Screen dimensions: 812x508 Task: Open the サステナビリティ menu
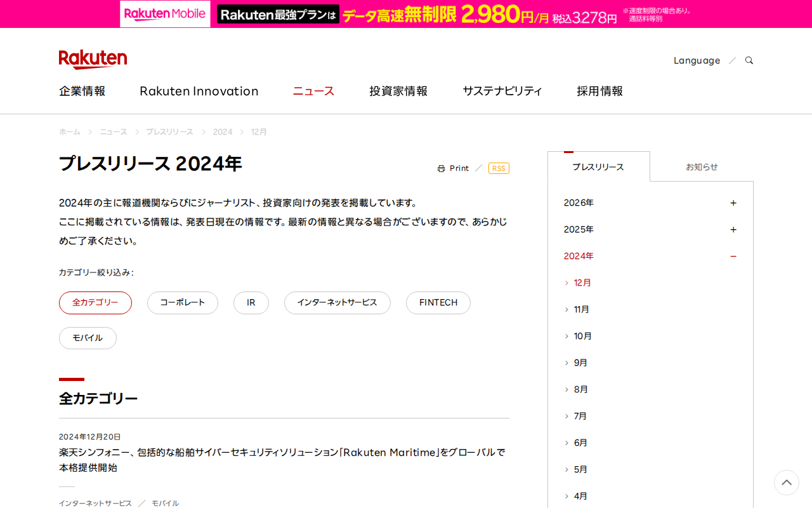[502, 91]
